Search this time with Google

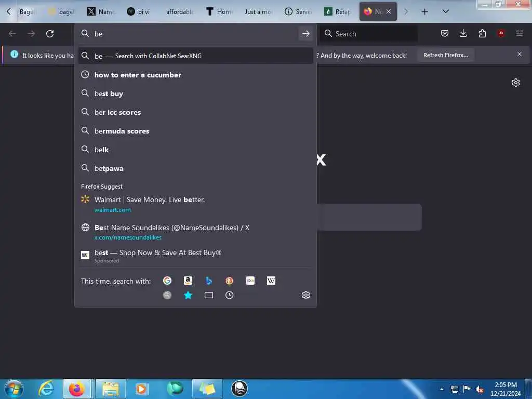pyautogui.click(x=167, y=281)
